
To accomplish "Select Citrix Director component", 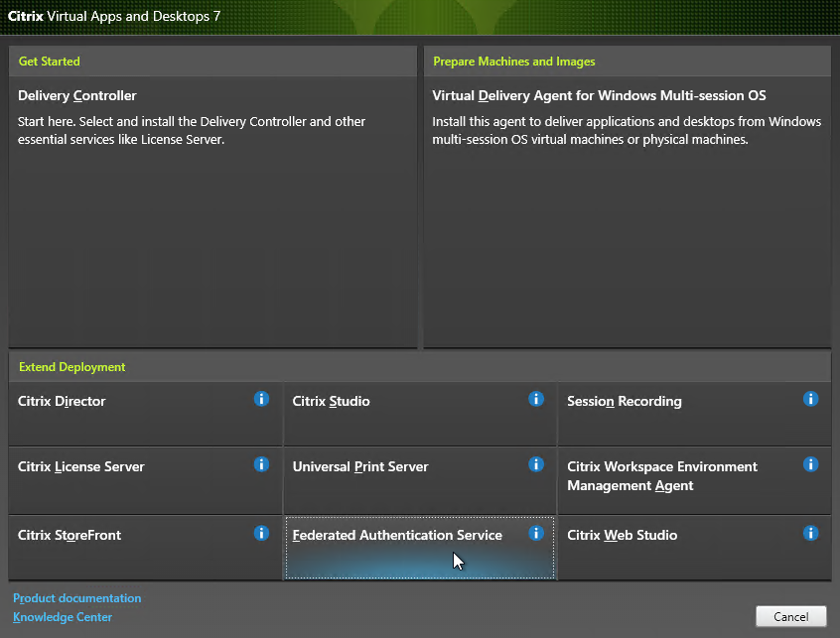I will pyautogui.click(x=145, y=414).
